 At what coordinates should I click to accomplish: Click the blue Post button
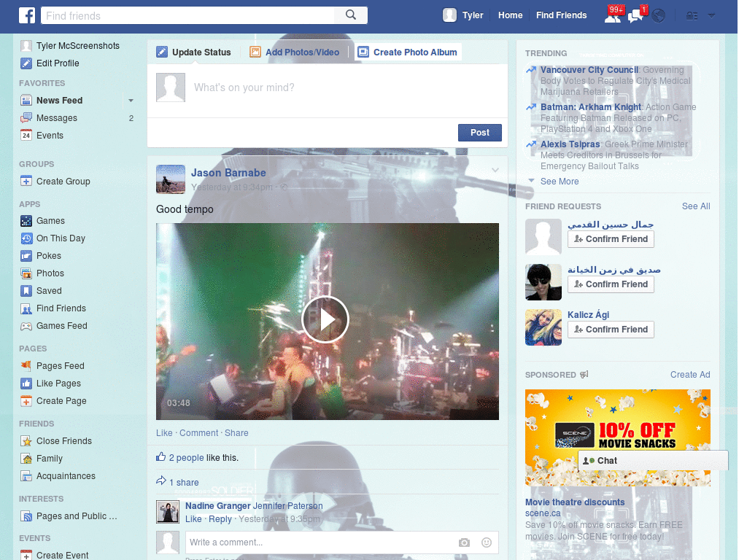[x=480, y=133]
